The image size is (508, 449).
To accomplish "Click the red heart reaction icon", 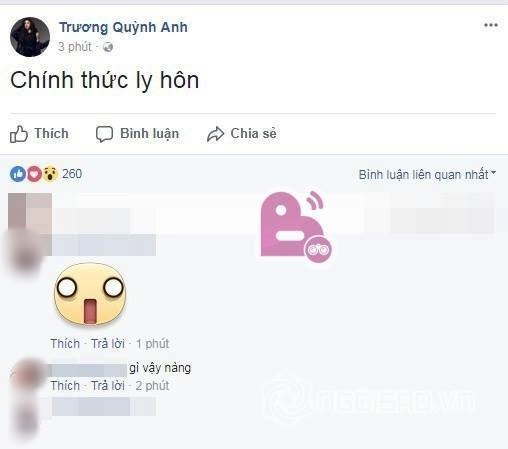I will pyautogui.click(x=34, y=174).
